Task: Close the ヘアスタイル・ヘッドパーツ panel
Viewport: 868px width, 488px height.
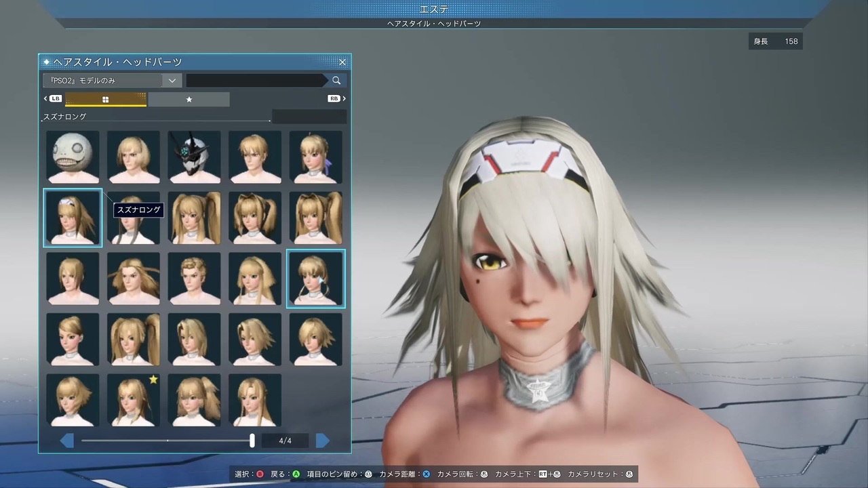Action: pyautogui.click(x=342, y=62)
